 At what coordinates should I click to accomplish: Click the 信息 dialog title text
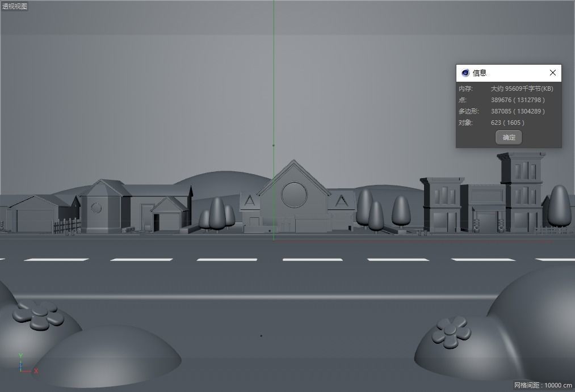point(479,73)
